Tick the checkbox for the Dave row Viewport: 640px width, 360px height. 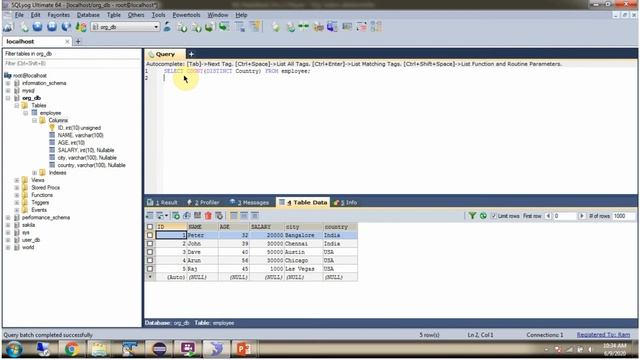[x=150, y=252]
